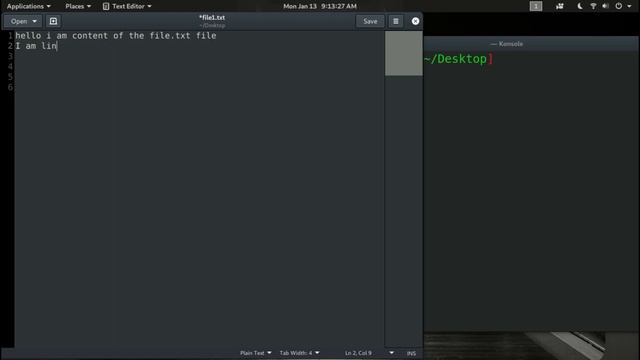Open the Places menu
Image resolution: width=640 pixels, height=360 pixels.
pyautogui.click(x=78, y=6)
